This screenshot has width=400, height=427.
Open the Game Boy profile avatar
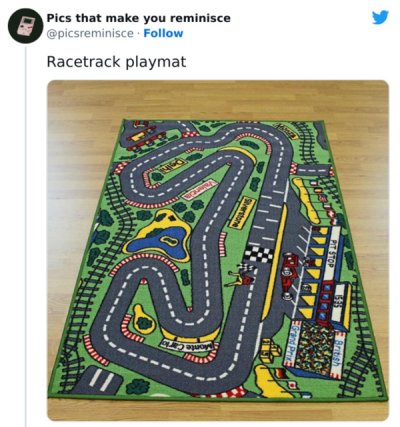(x=26, y=26)
